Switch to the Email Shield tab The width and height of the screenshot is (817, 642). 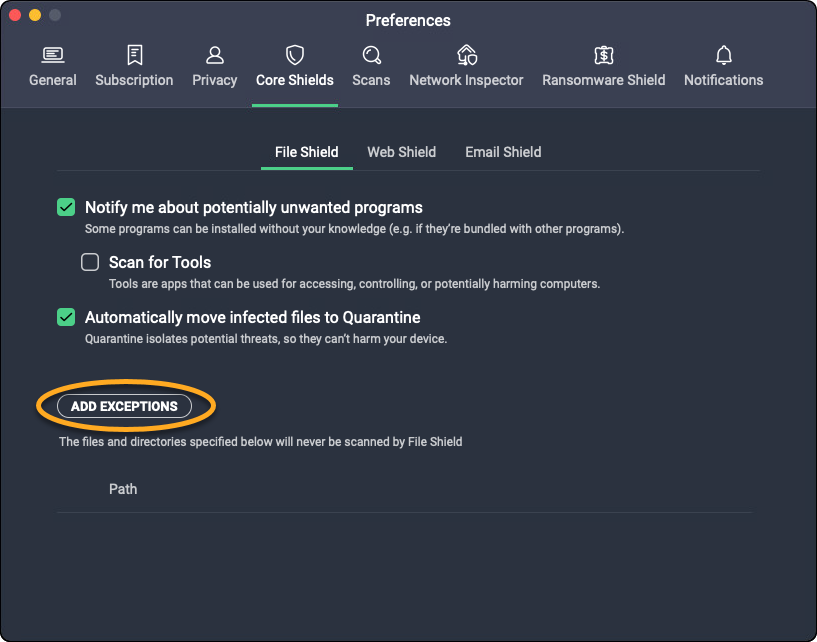(503, 152)
